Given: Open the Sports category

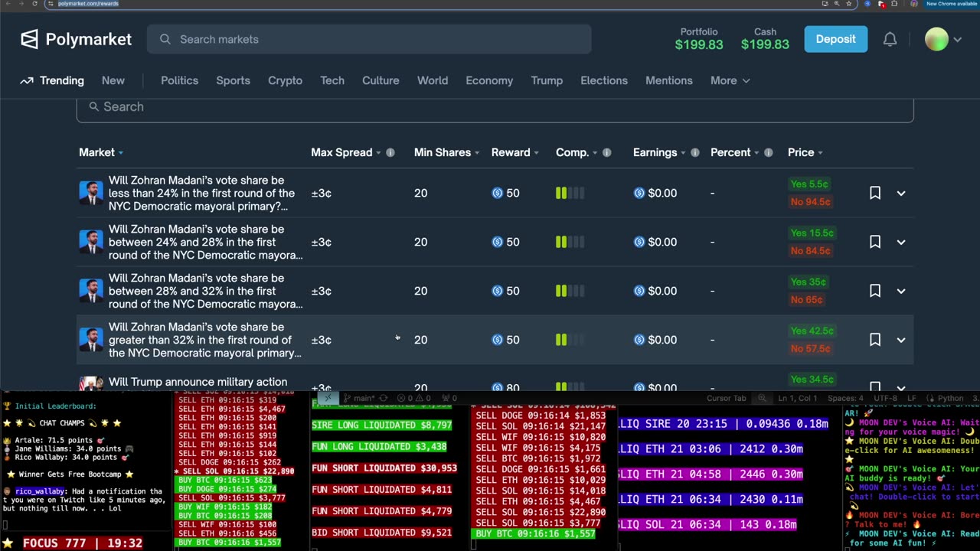Looking at the screenshot, I should pos(233,80).
